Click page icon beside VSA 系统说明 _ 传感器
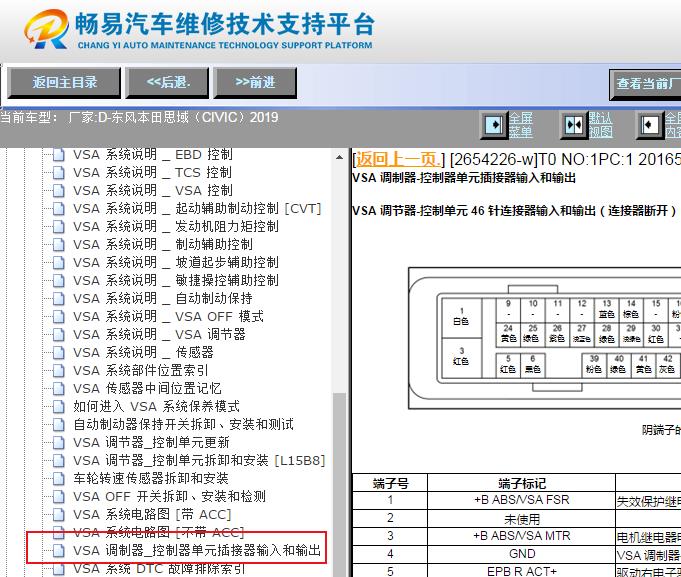The width and height of the screenshot is (681, 577). tap(59, 353)
